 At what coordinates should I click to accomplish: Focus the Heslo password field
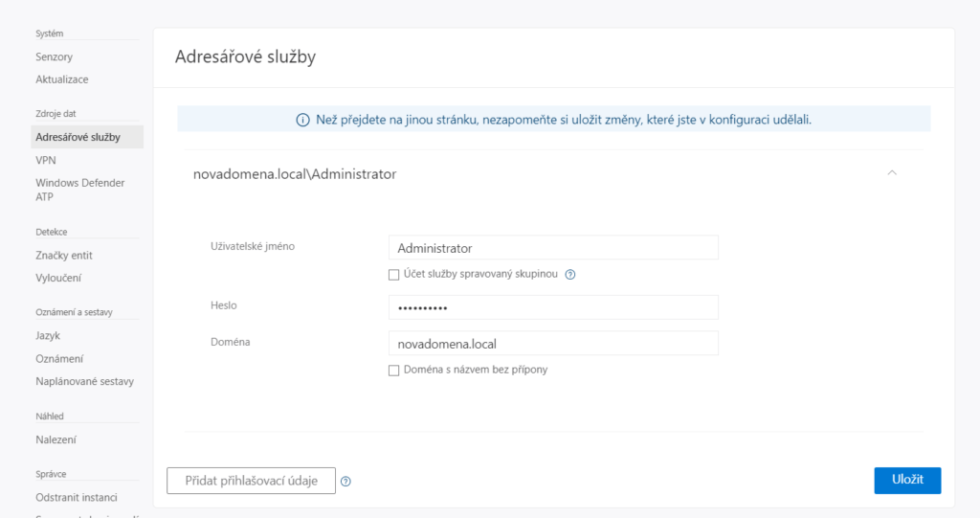click(x=553, y=307)
